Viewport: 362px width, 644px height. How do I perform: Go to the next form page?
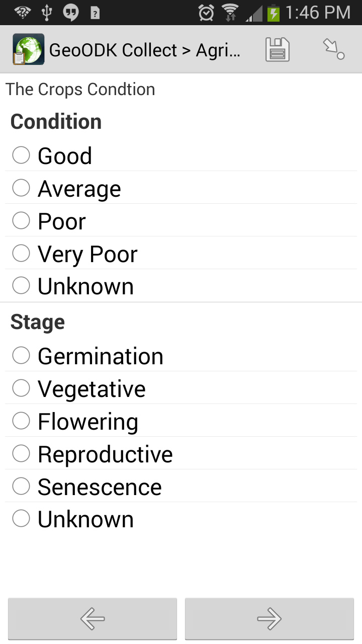(269, 619)
